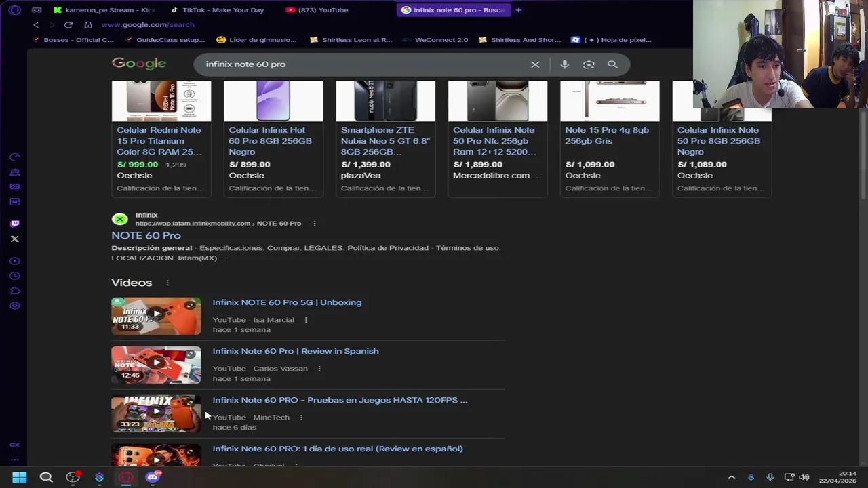Open Pruebas en Juegos HASTA 120FPS video

pos(340,400)
